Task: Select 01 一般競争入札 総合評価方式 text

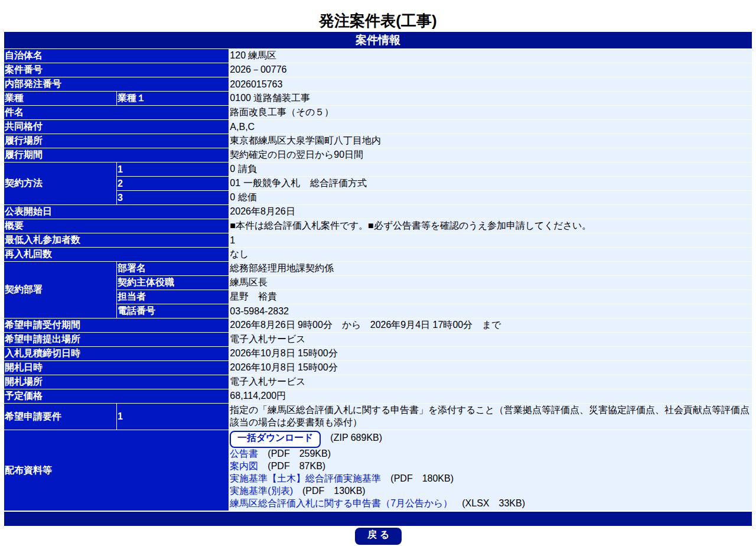Action: 298,183
